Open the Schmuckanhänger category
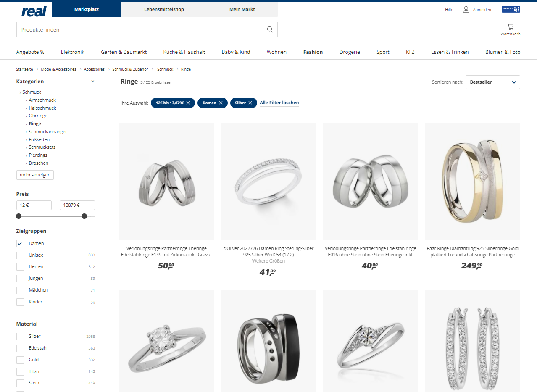537x392 pixels. tap(48, 132)
